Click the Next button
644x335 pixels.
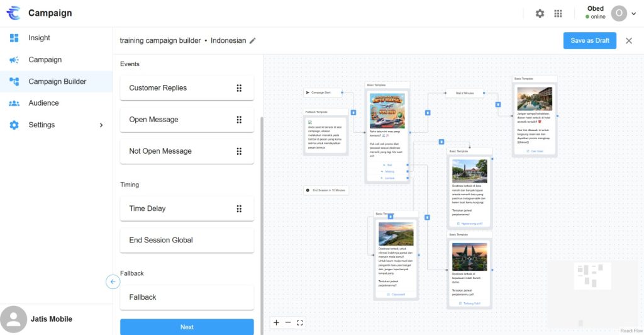[187, 327]
